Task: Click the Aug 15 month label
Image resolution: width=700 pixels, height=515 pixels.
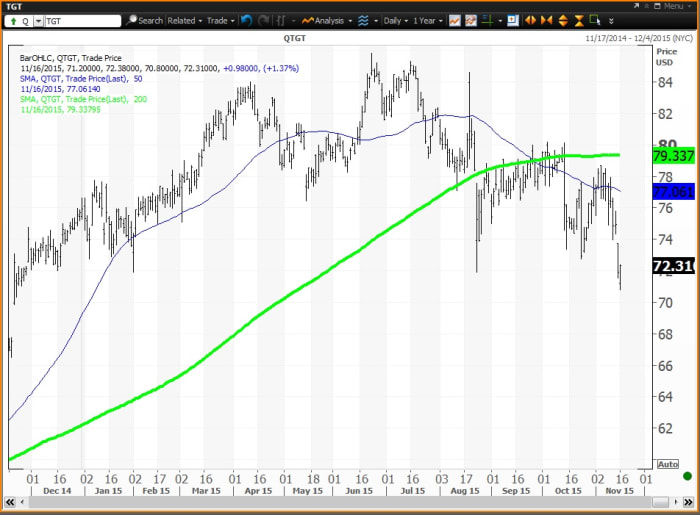Action: pos(465,491)
